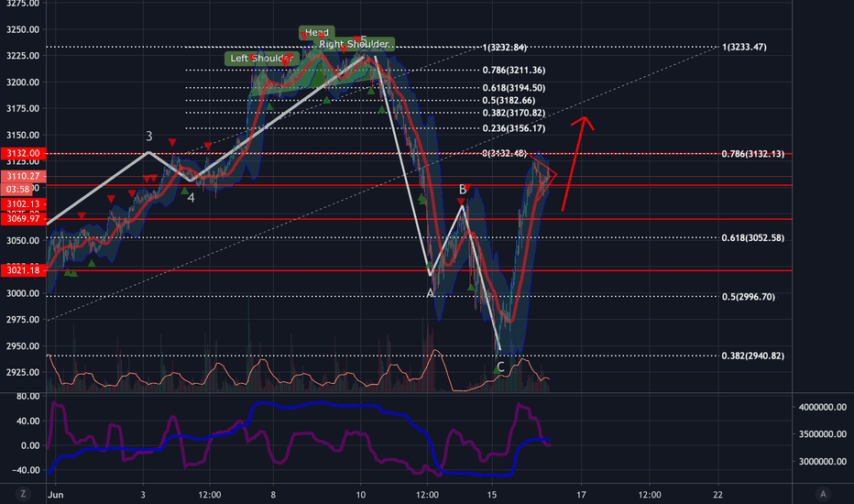Click 2950.00 on the price scale
The width and height of the screenshot is (854, 504).
22,346
